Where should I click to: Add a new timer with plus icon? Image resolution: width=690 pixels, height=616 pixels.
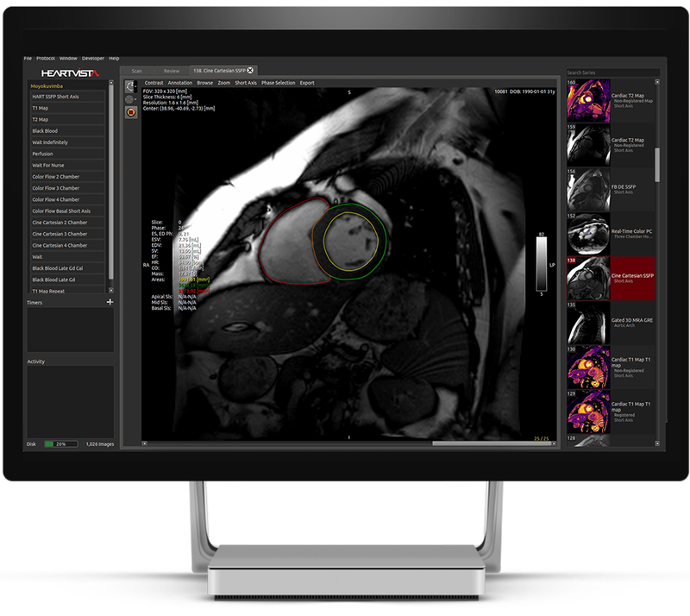pyautogui.click(x=110, y=302)
